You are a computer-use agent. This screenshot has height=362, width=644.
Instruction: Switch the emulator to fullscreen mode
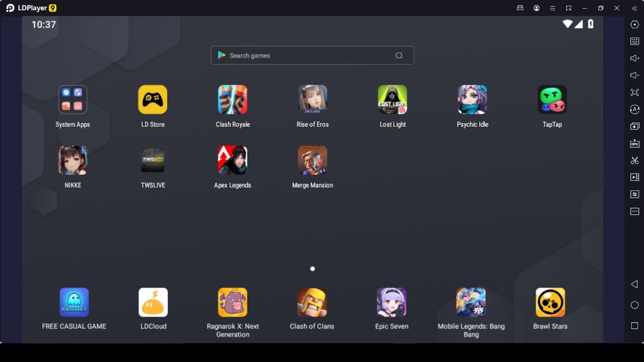[635, 93]
